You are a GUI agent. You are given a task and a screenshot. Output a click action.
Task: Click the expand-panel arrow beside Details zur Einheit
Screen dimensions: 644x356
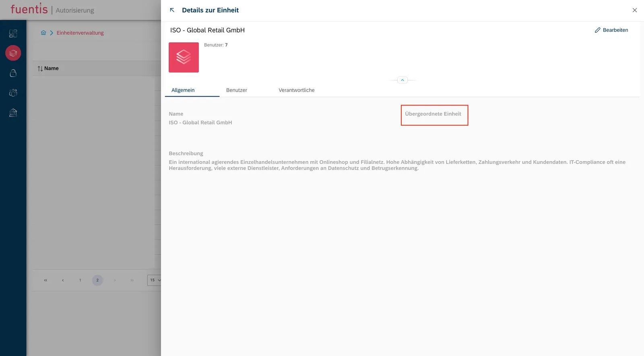(172, 10)
